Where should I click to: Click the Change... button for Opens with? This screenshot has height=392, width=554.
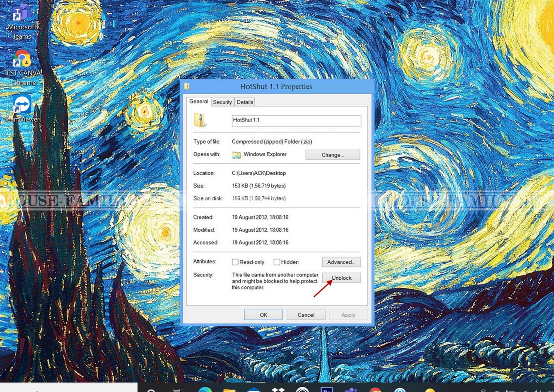[333, 155]
